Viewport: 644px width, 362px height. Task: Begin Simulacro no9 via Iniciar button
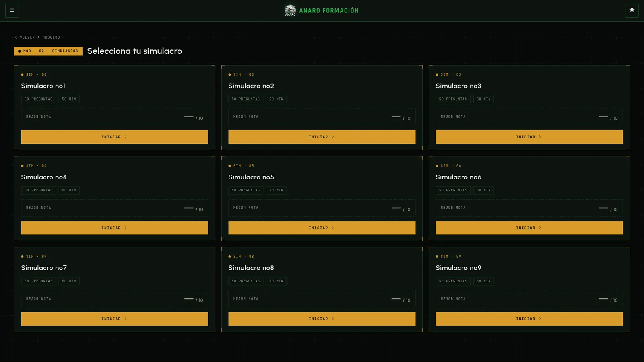529,319
